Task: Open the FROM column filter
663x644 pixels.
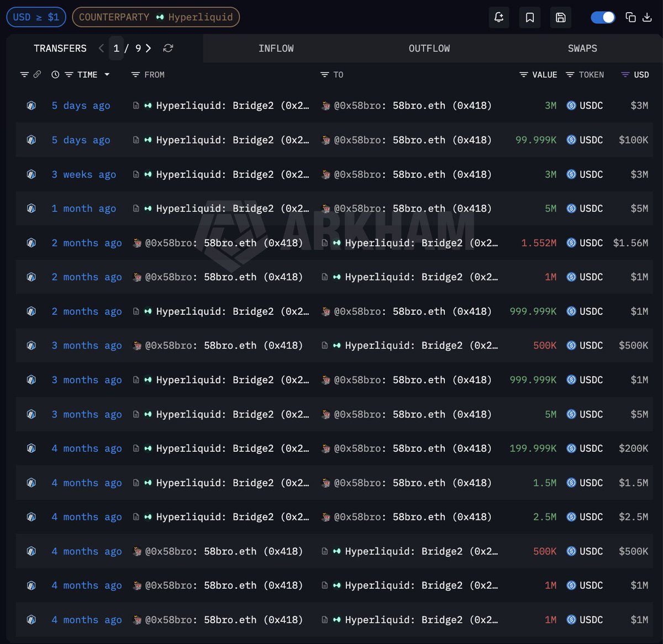Action: coord(135,75)
